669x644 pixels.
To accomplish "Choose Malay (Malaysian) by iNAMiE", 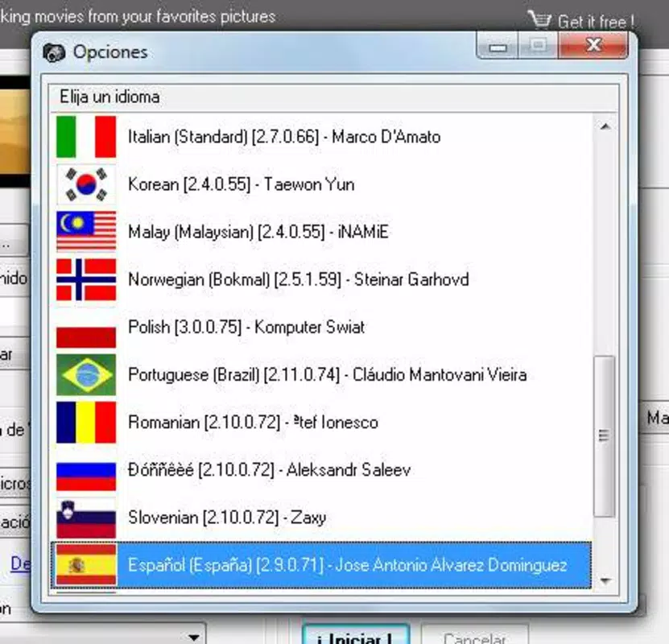I will tap(321, 232).
